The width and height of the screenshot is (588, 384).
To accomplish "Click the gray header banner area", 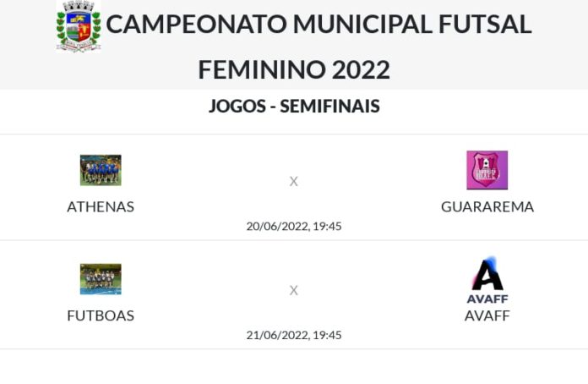I will pyautogui.click(x=294, y=45).
